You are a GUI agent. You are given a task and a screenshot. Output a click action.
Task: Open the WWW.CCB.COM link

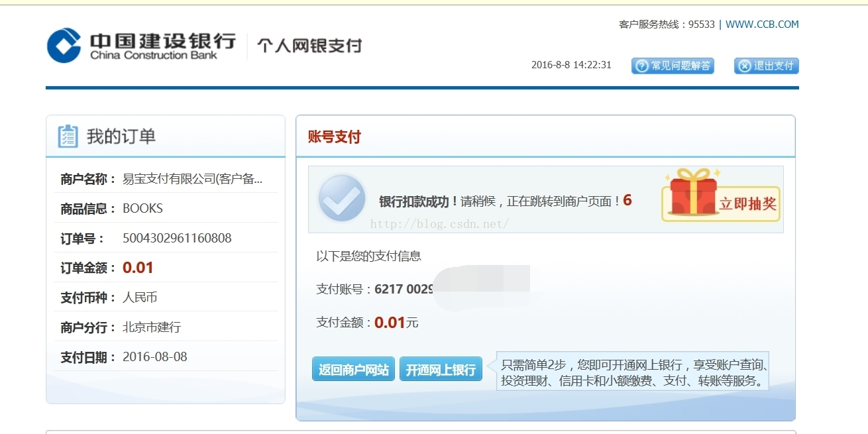pyautogui.click(x=762, y=25)
